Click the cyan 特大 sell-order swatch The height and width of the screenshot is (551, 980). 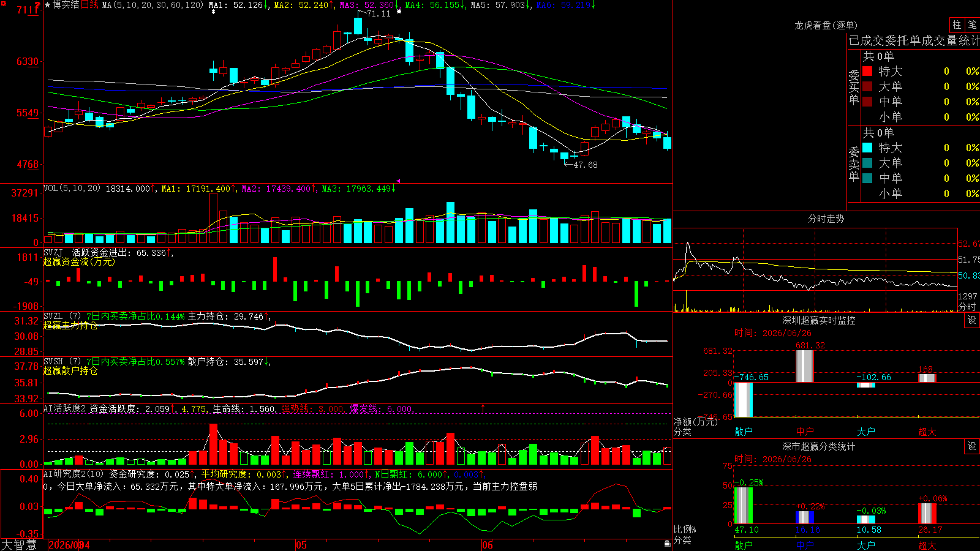click(867, 148)
